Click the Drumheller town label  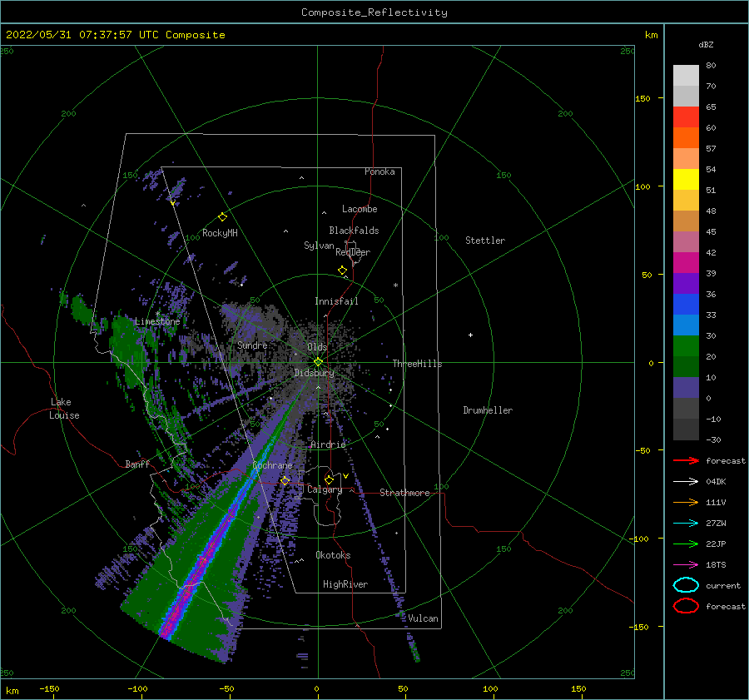click(488, 410)
